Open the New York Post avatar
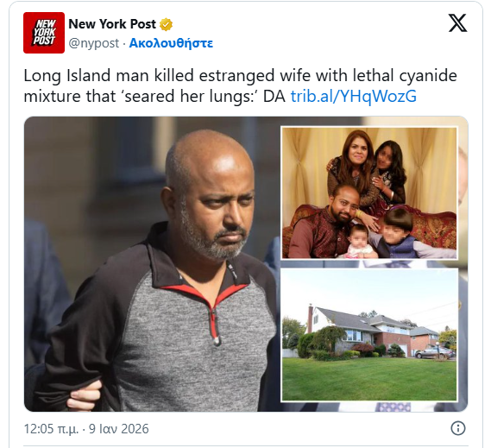The width and height of the screenshot is (491, 448). click(44, 33)
